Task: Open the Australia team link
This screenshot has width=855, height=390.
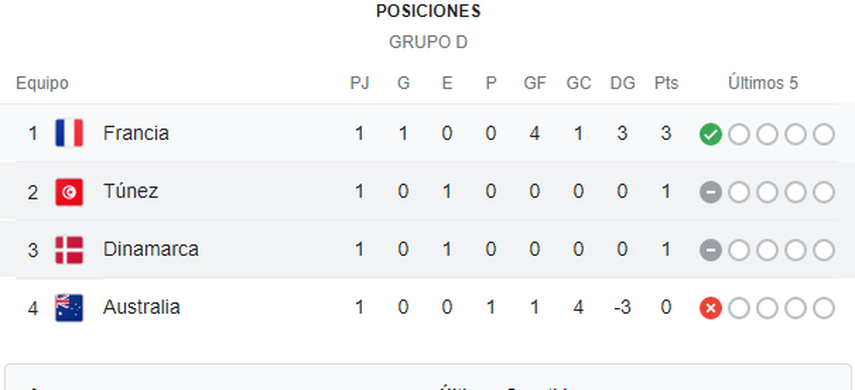Action: (x=141, y=307)
